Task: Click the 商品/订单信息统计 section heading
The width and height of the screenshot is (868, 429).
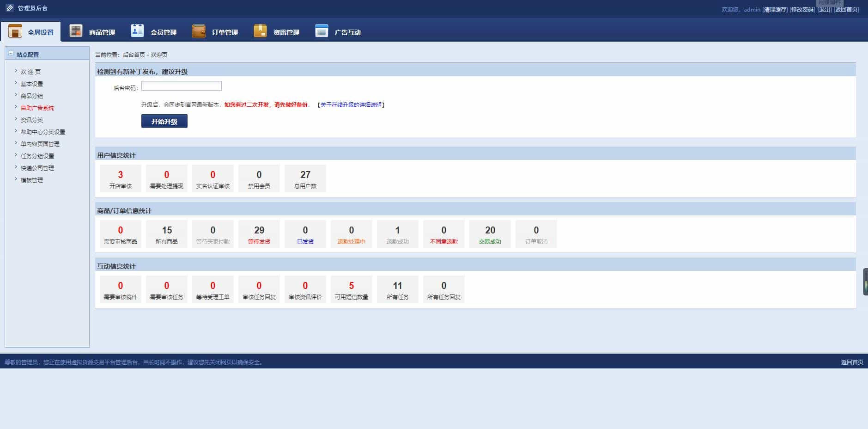Action: pyautogui.click(x=124, y=211)
